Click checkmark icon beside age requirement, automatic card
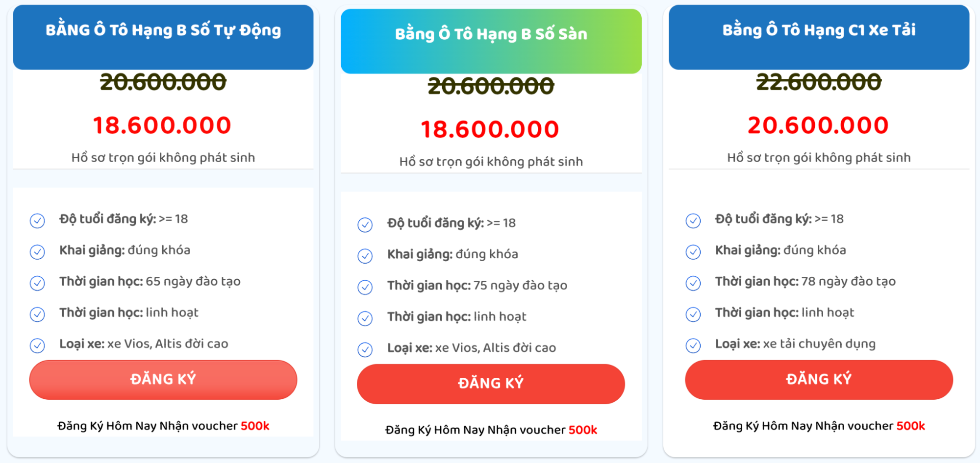This screenshot has height=463, width=980. (x=37, y=220)
